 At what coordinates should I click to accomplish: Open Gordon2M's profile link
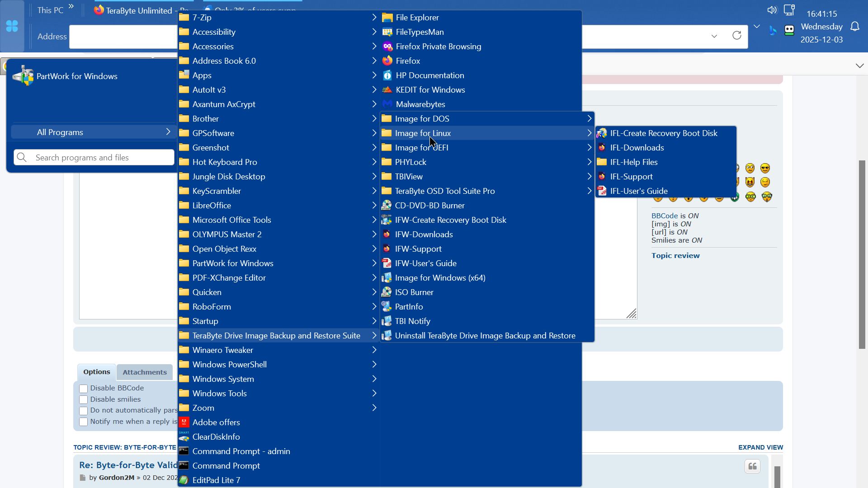[117, 478]
